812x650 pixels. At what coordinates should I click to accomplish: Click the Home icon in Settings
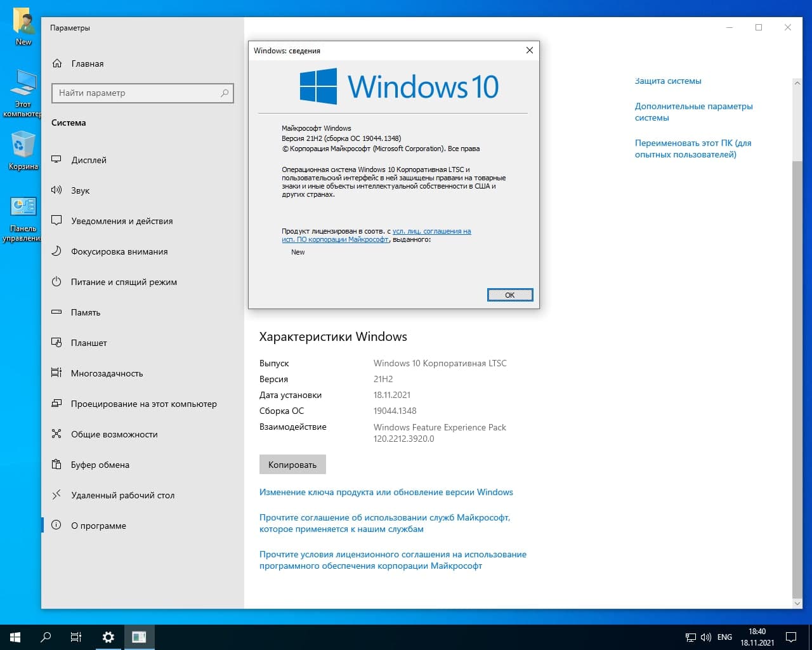click(x=57, y=63)
